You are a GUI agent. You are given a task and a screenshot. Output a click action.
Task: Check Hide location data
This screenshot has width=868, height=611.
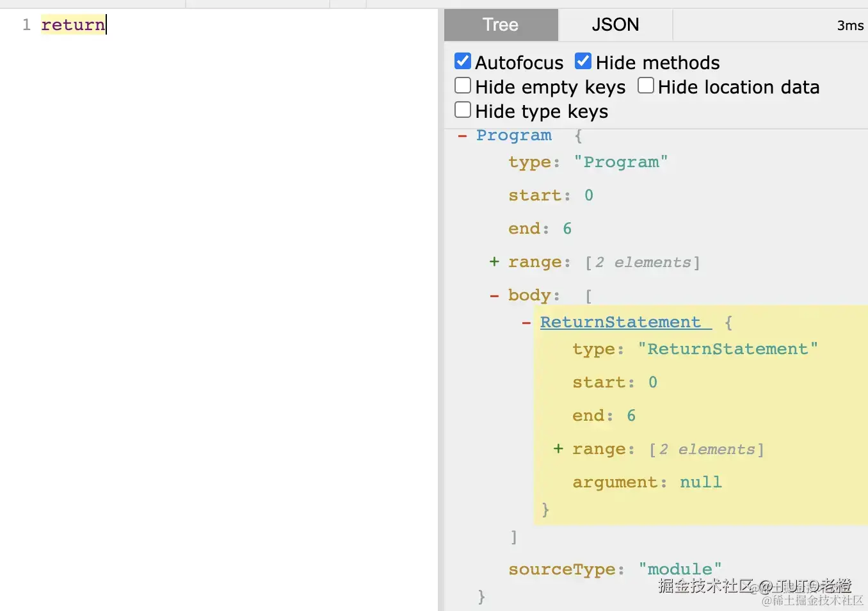(x=646, y=86)
